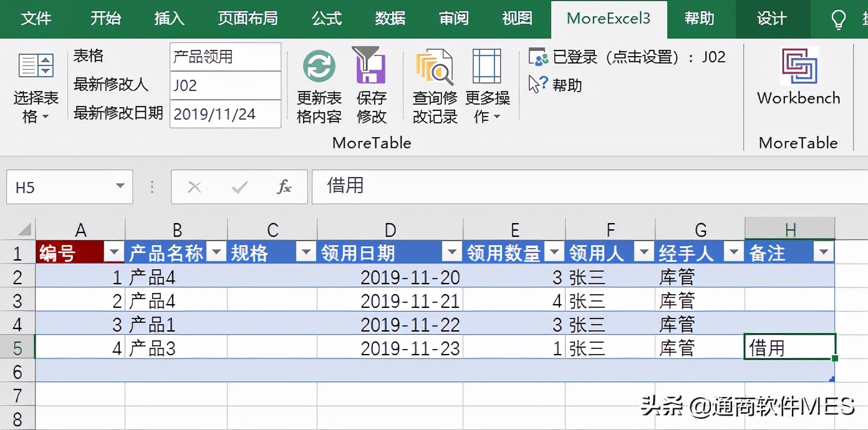The height and width of the screenshot is (430, 868).
Task: Toggle the 备注 column filter
Action: tap(824, 252)
